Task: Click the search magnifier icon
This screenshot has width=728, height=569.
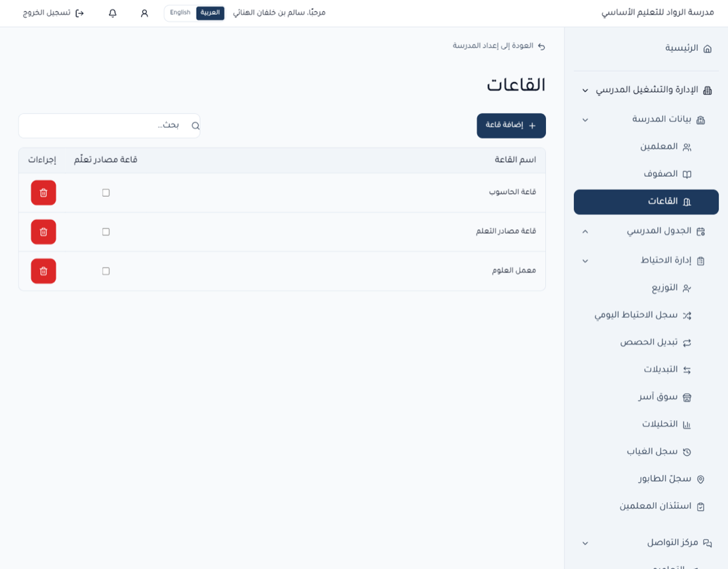Action: (195, 125)
